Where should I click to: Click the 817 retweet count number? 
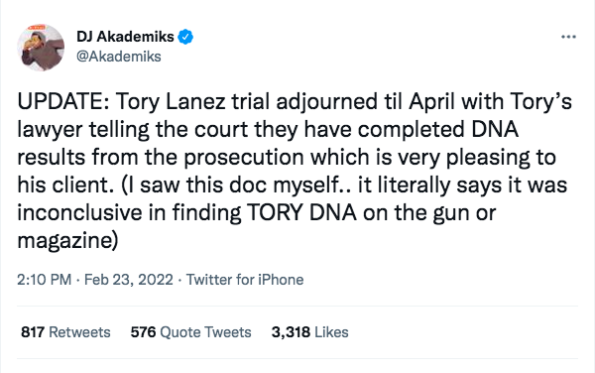33,332
